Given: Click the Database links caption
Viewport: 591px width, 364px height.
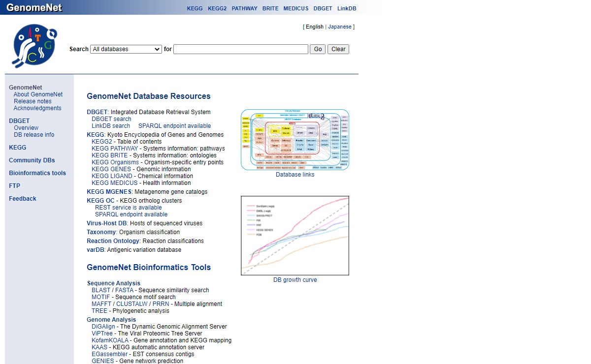Looking at the screenshot, I should (295, 175).
